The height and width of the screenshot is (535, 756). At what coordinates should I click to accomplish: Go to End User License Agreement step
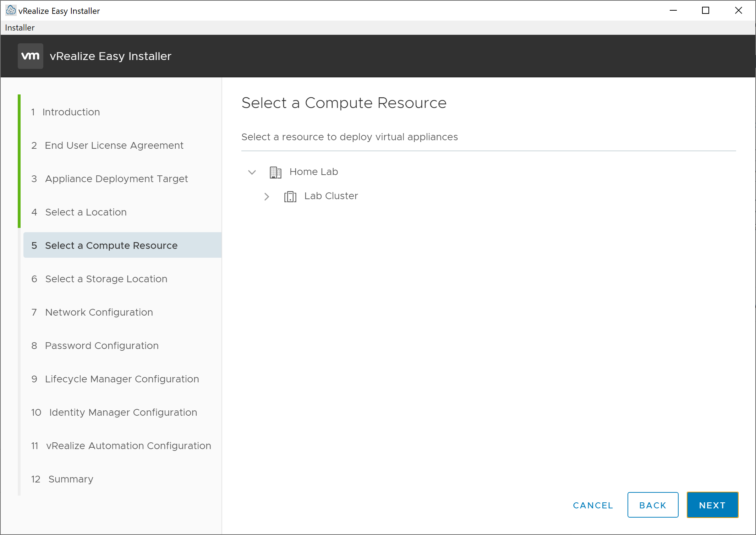coord(114,146)
